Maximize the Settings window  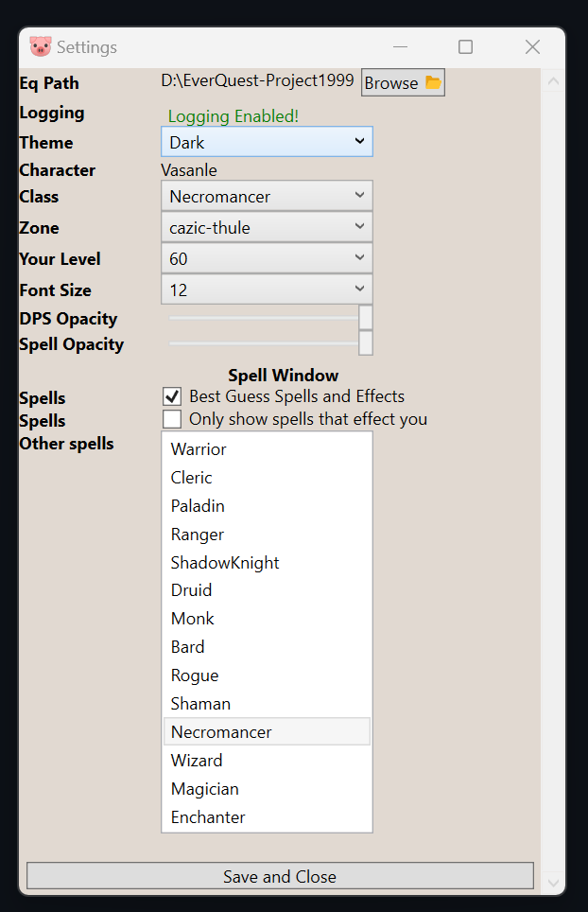[x=465, y=46]
